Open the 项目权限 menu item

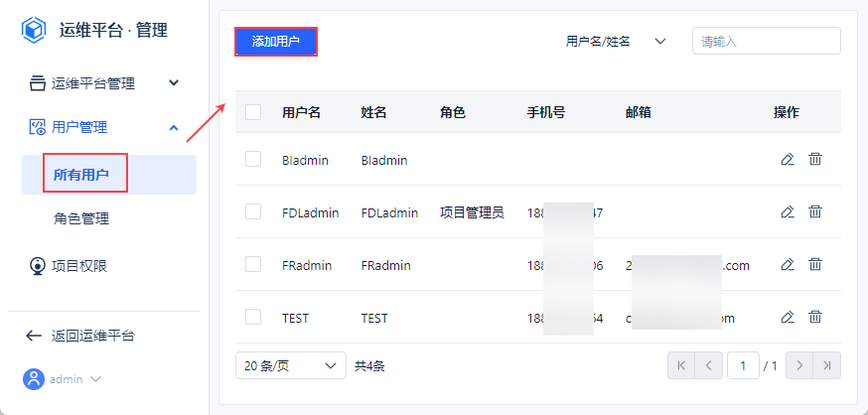78,265
